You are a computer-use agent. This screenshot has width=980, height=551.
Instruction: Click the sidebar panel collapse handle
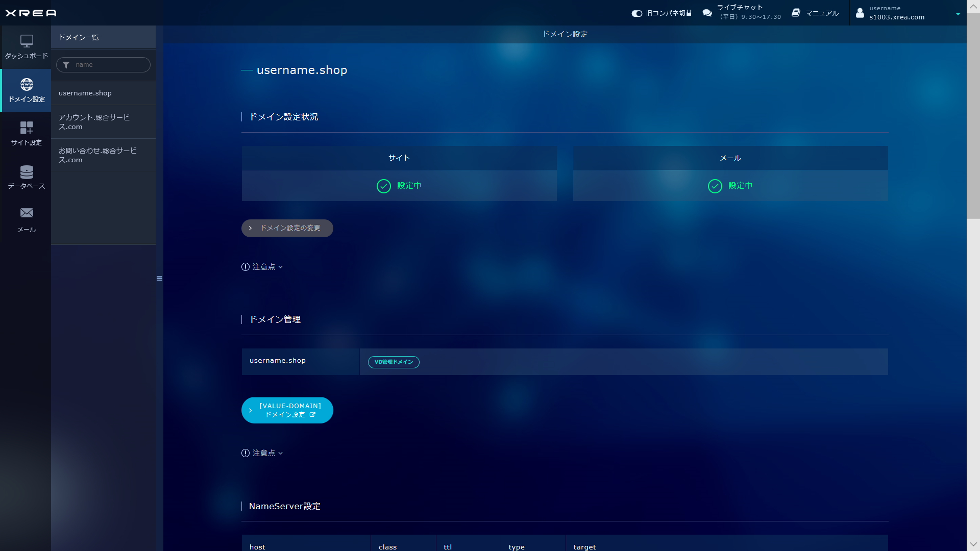coord(159,279)
